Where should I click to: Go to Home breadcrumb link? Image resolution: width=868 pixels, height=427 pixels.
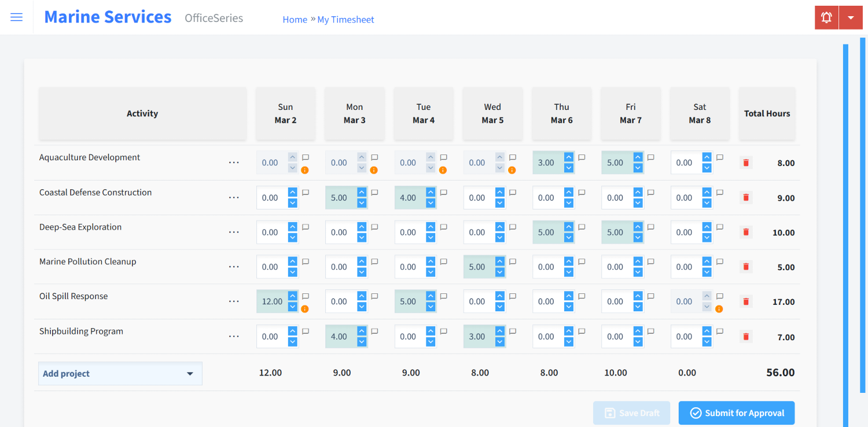click(x=295, y=20)
